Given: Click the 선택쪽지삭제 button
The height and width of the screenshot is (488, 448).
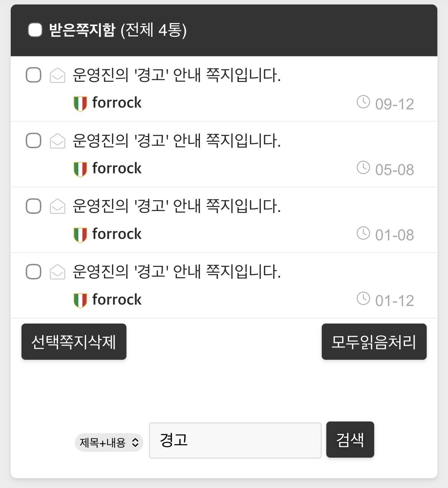Looking at the screenshot, I should (74, 342).
